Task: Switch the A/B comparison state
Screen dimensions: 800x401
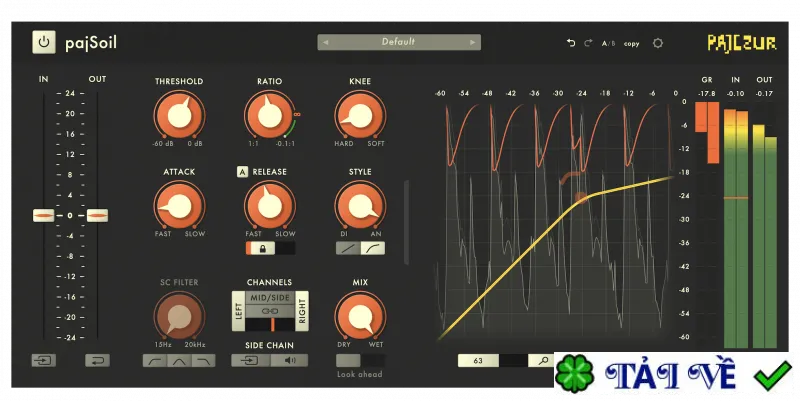Action: coord(608,44)
